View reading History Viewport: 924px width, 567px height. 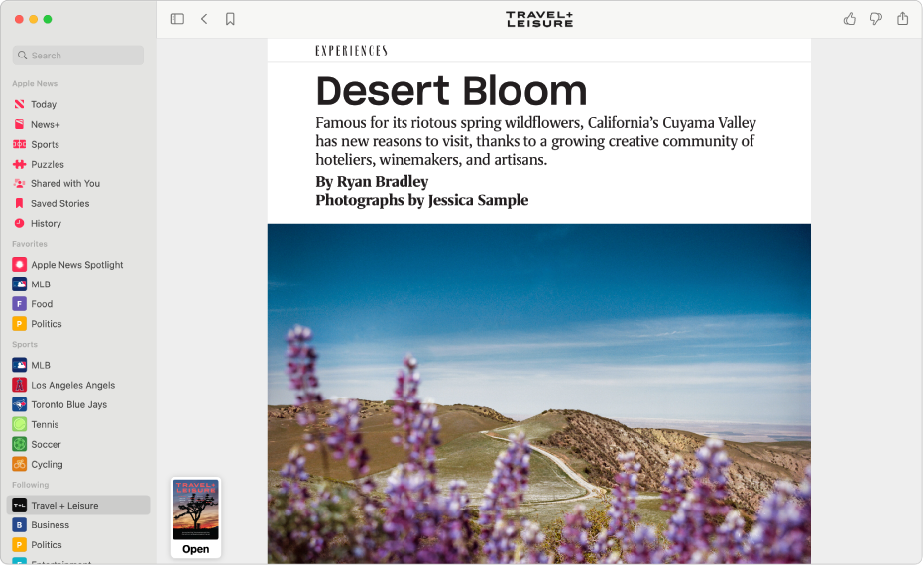[x=46, y=223]
